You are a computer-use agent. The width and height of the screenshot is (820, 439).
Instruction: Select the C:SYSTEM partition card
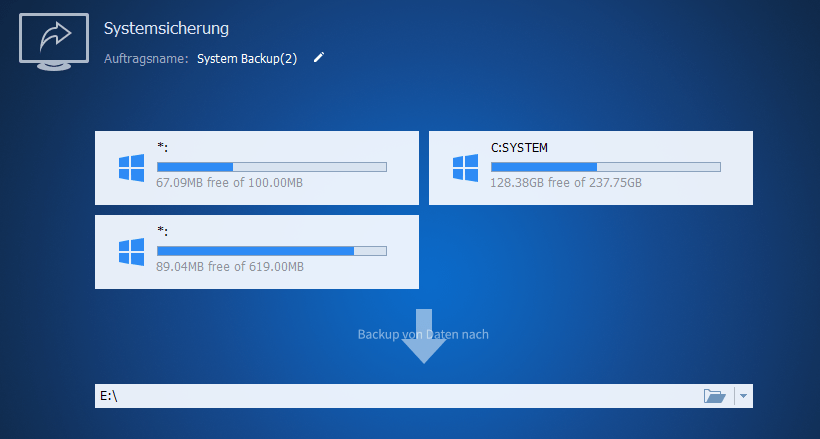591,168
